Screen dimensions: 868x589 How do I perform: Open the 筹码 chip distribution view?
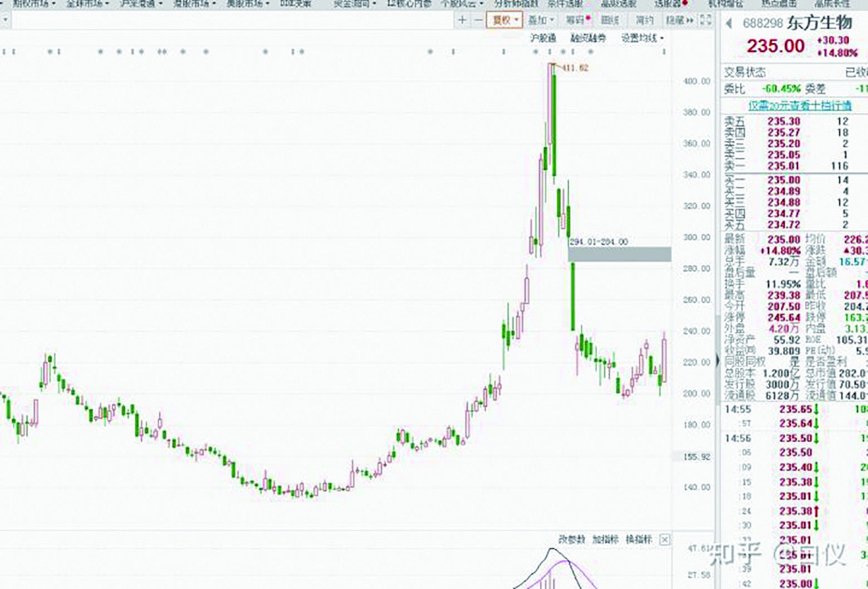coord(577,20)
